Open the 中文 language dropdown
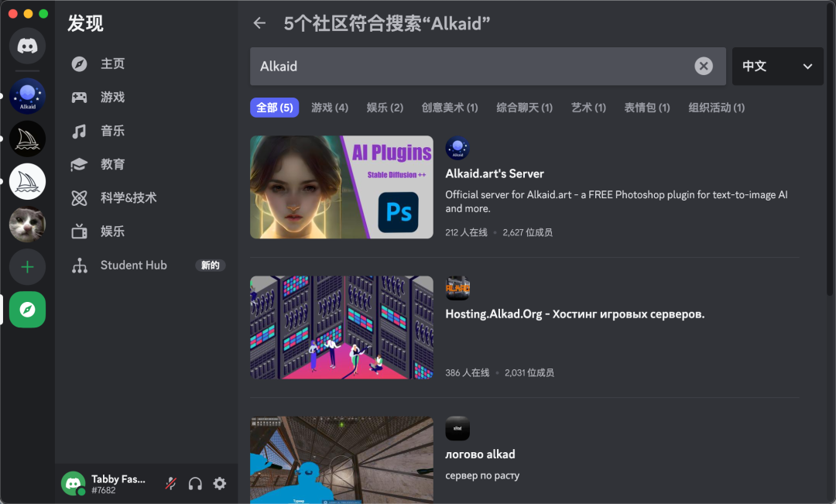The height and width of the screenshot is (504, 836). [777, 66]
